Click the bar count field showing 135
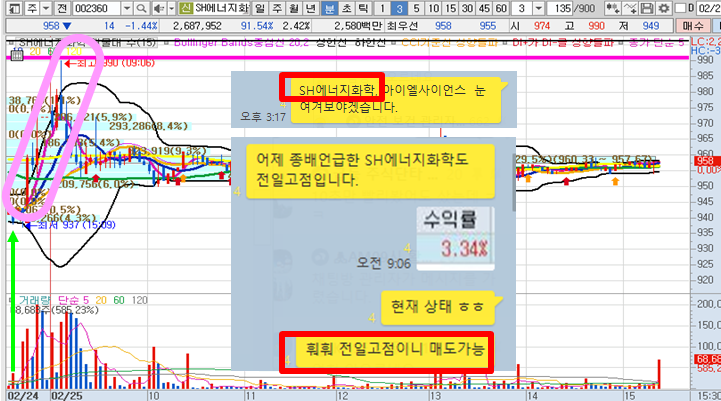 [x=561, y=8]
